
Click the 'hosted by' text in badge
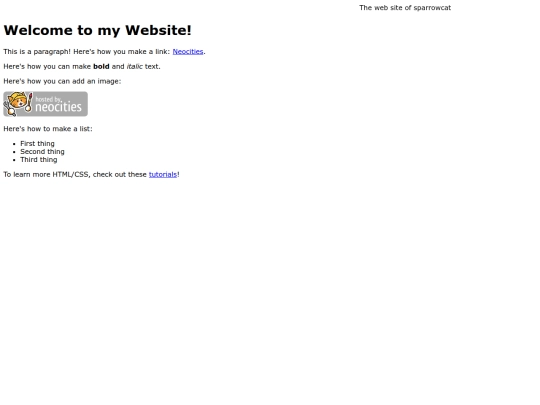(x=48, y=99)
